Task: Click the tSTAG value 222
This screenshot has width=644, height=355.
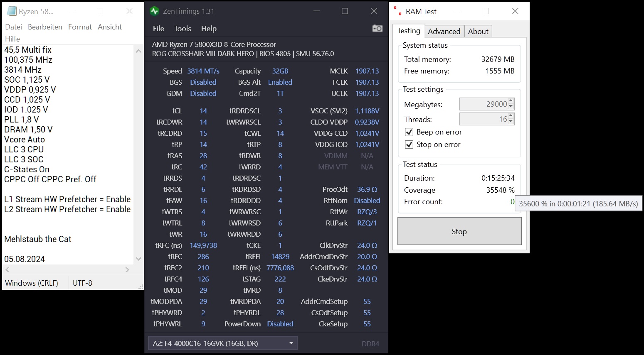Action: pos(280,279)
